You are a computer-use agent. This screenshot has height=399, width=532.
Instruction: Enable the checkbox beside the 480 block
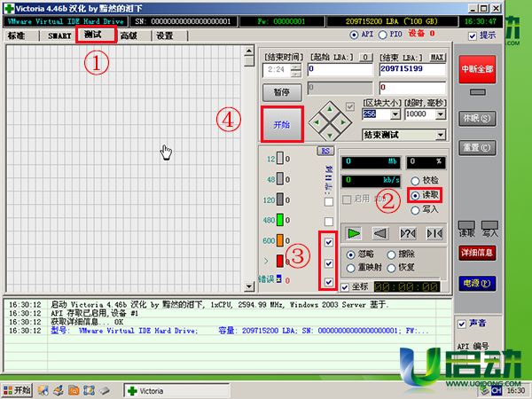328,222
